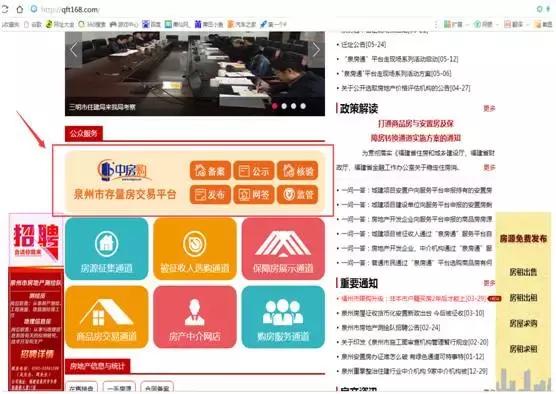Image resolution: width=556 pixels, height=394 pixels.
Task: Show the next carousel slide arrow
Action: click(316, 50)
